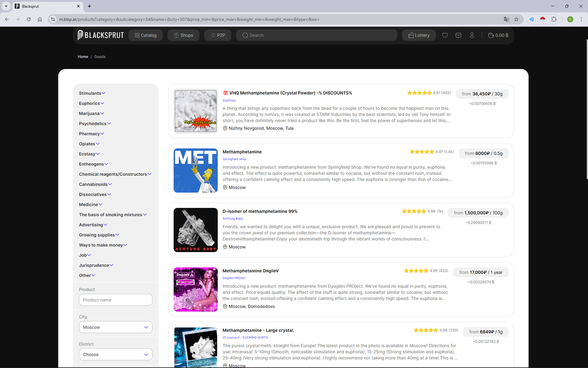Open the City dropdown showing Moscow
This screenshot has width=588, height=368.
[116, 327]
